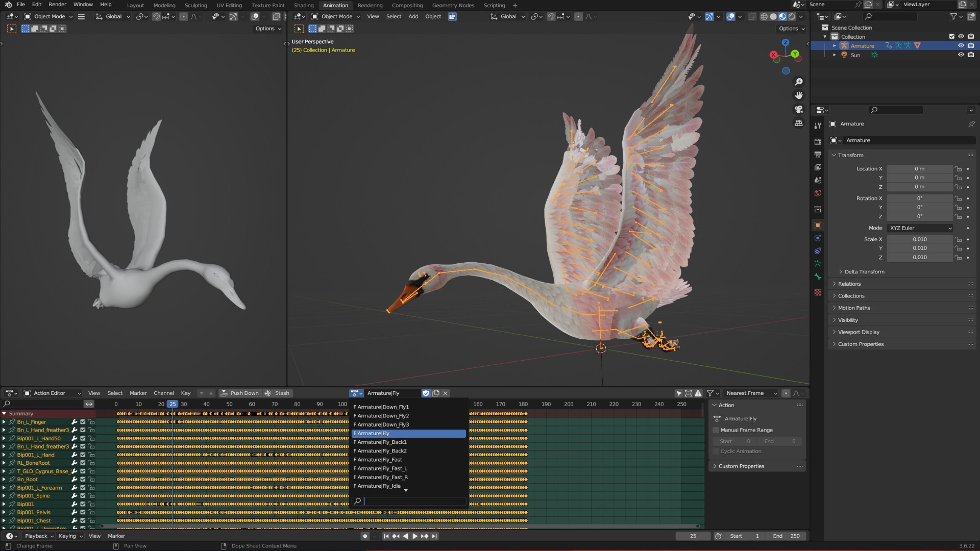Open the rotation Mode XYZ Euler dropdown
980x551 pixels.
[920, 228]
